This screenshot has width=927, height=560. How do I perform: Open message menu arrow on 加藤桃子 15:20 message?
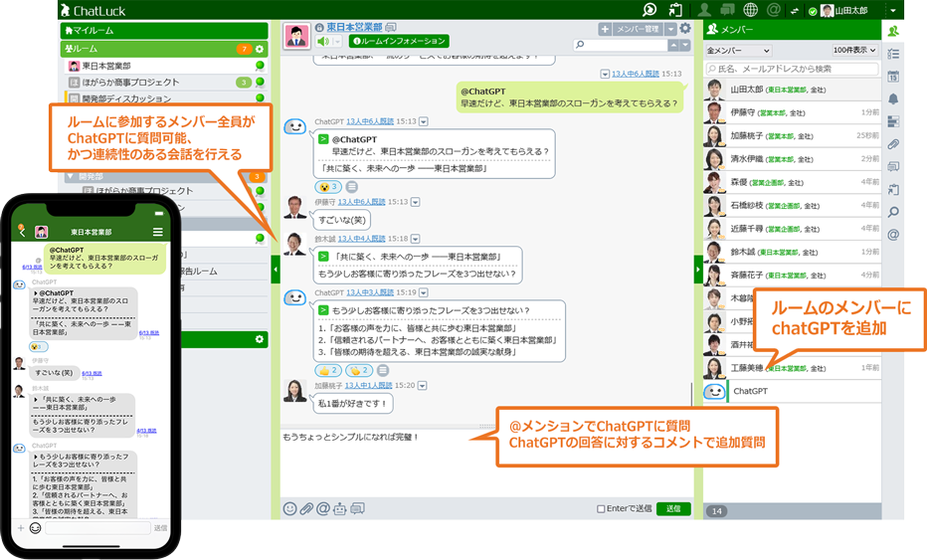tap(422, 386)
